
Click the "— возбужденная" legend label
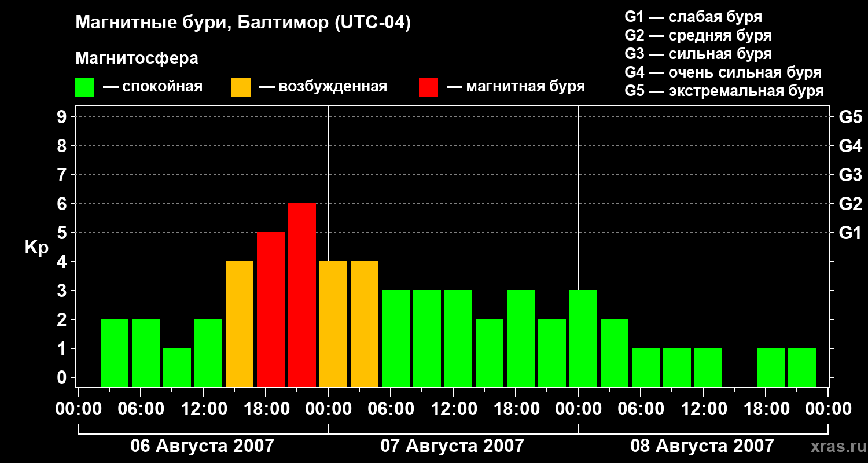point(323,87)
